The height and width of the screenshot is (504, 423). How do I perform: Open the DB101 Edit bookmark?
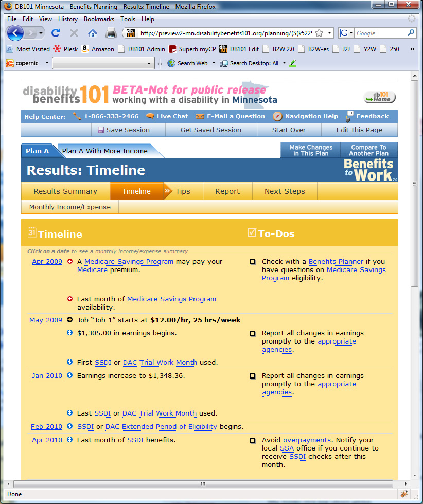(x=239, y=49)
